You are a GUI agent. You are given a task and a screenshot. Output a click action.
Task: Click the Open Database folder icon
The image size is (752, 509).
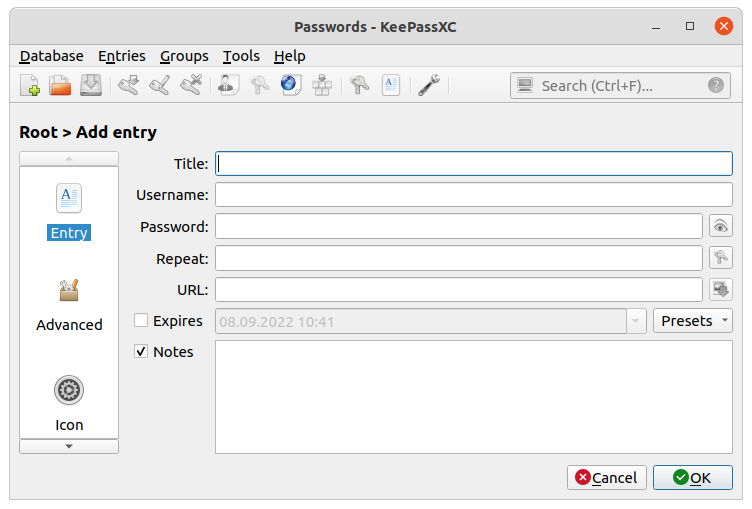60,86
